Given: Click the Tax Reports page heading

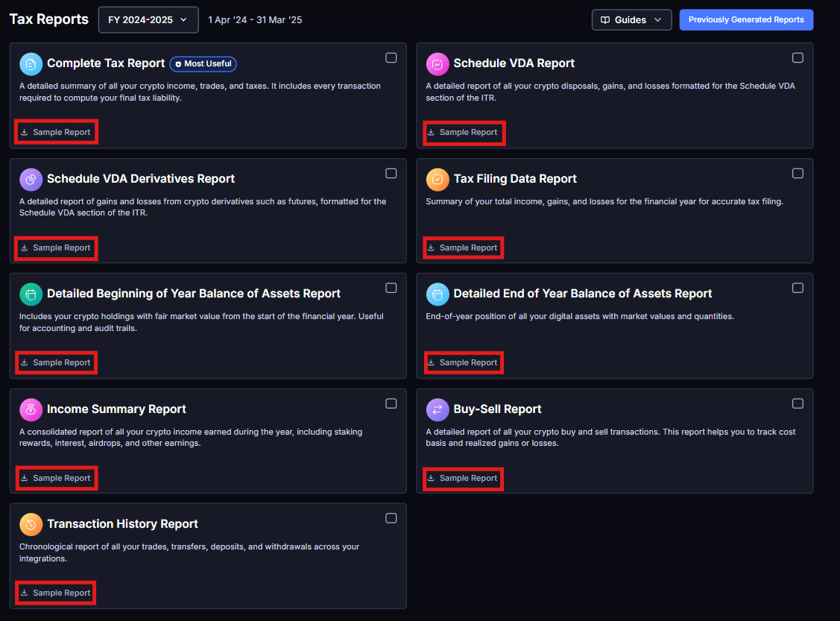Looking at the screenshot, I should [x=48, y=19].
